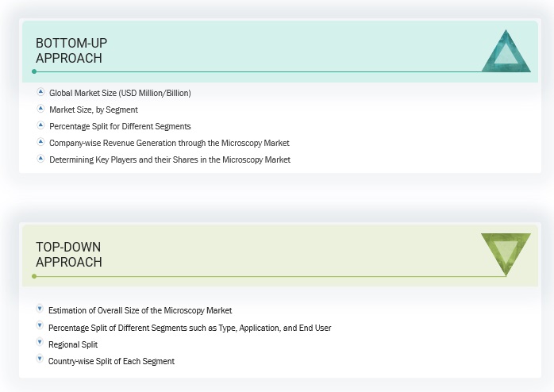Click Determining Key Players and their Shares
This screenshot has width=554, height=392.
tap(170, 159)
